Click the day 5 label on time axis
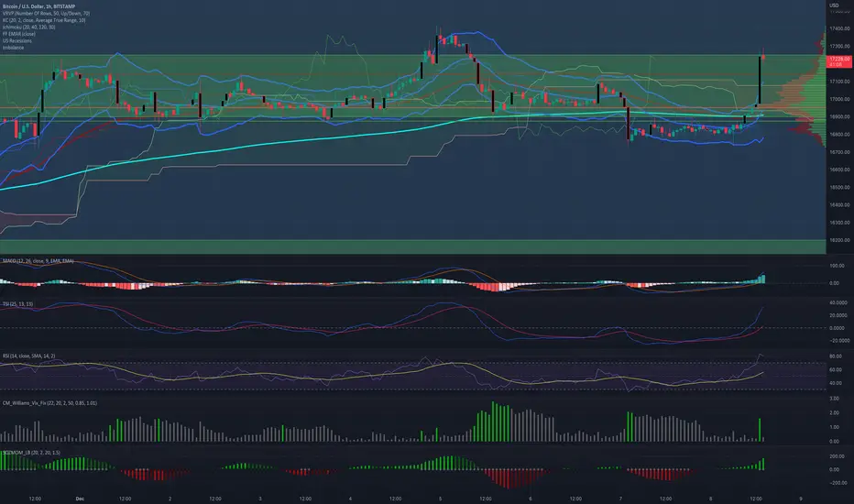Image resolution: width=854 pixels, height=504 pixels. (x=440, y=499)
